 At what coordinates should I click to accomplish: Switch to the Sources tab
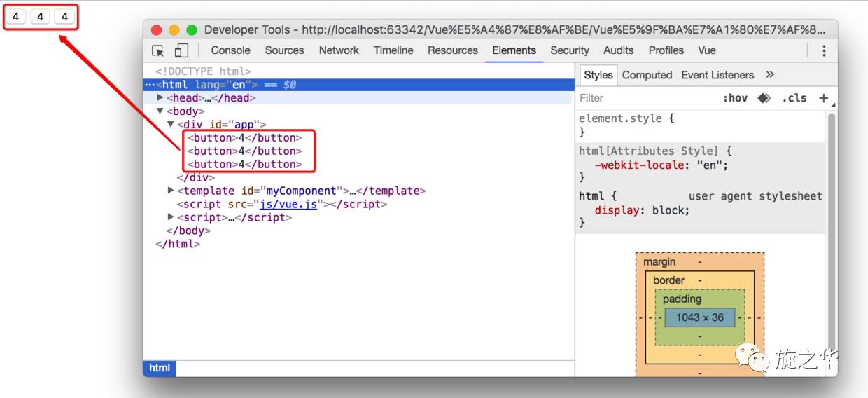point(284,50)
